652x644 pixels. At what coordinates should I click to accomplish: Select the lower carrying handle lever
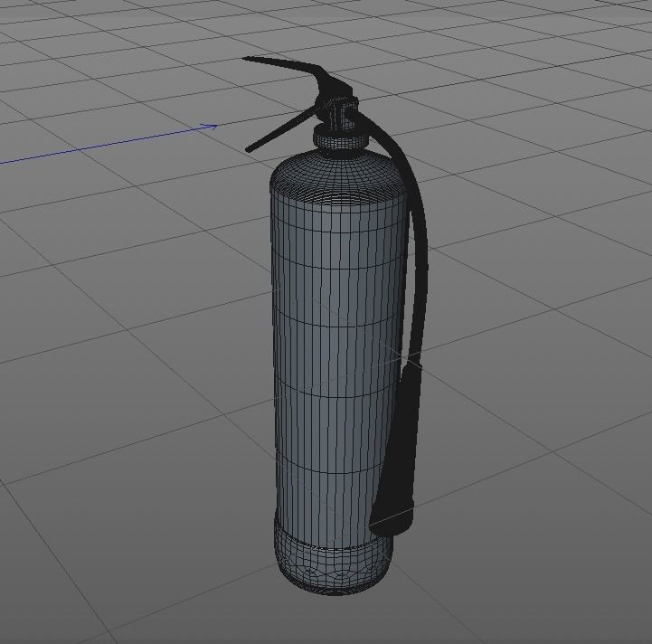click(x=283, y=129)
